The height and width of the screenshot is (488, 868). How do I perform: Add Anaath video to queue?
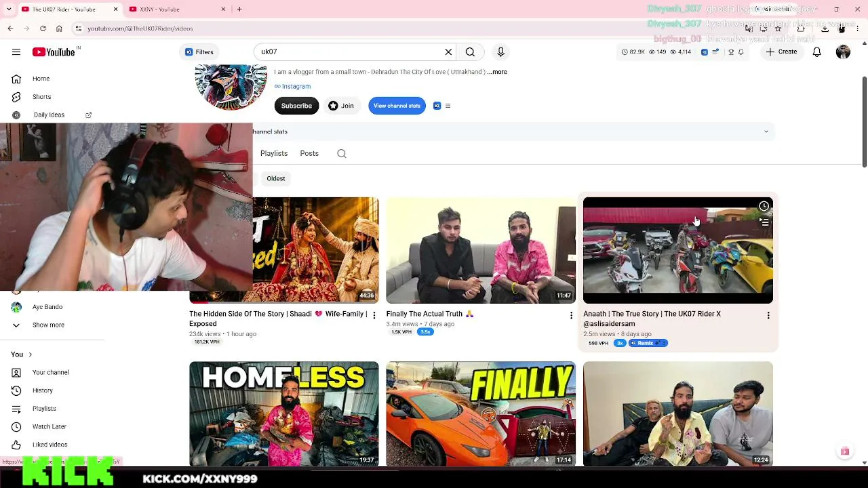click(x=764, y=222)
